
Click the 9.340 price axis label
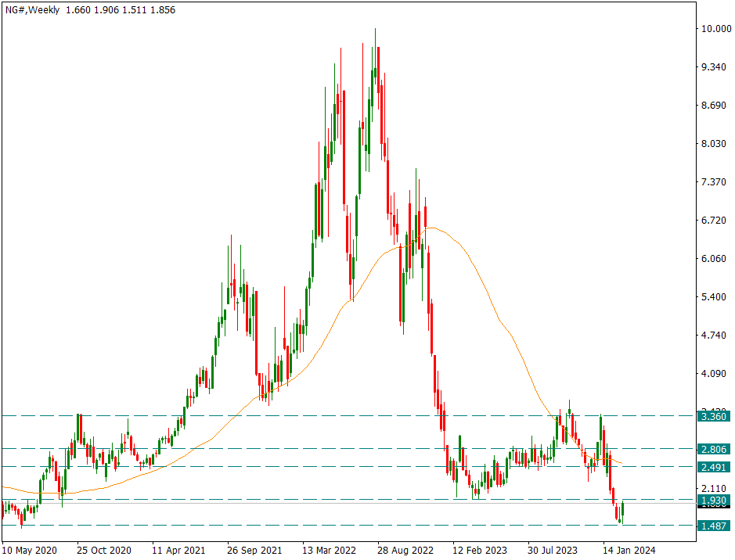pos(713,67)
